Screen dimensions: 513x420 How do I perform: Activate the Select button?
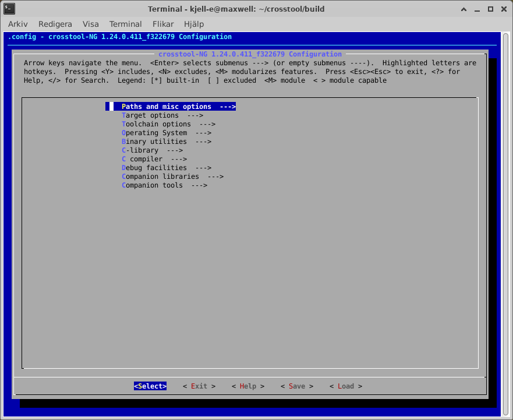(150, 386)
